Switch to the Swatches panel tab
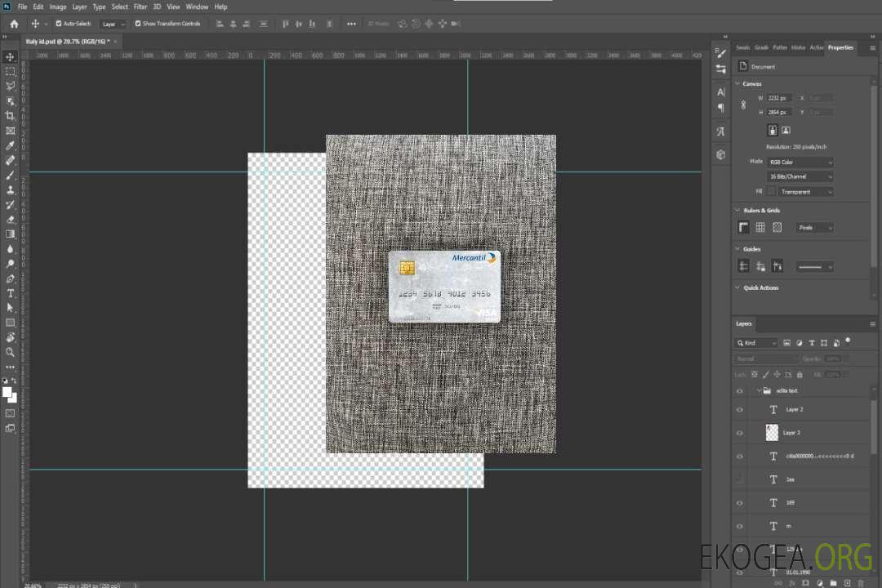The image size is (882, 588). 742,47
